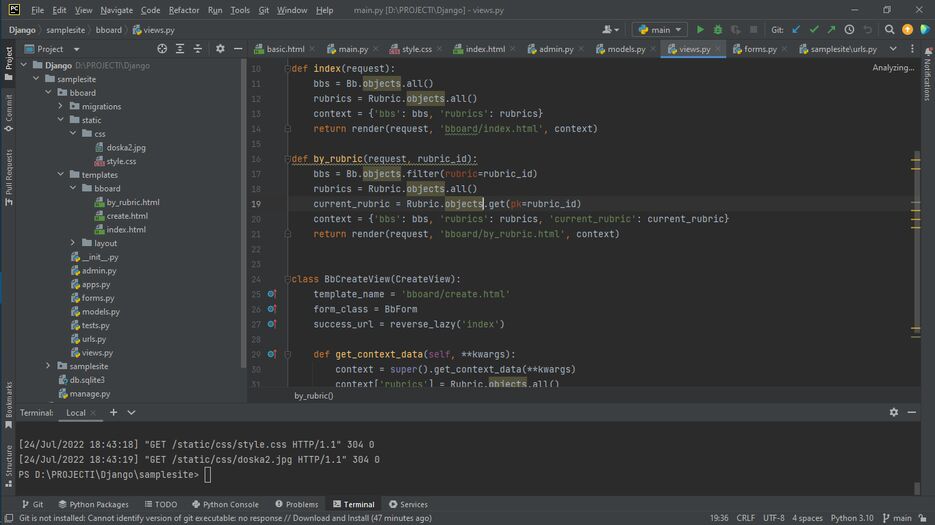Click the terminal vertical scrollbar
Screen dimensions: 935x525
coord(917,488)
